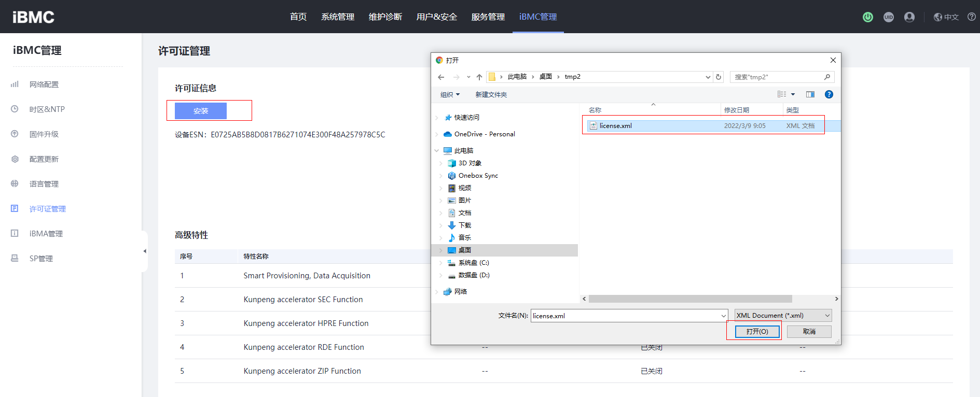Open the 系统管理 top menu

(x=338, y=17)
